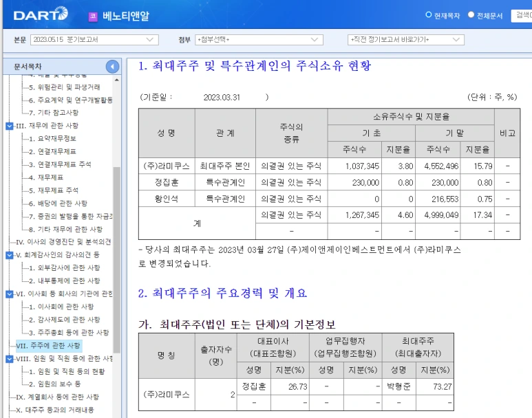
Task: Click the 73.27 stake value
Action: pos(443,387)
